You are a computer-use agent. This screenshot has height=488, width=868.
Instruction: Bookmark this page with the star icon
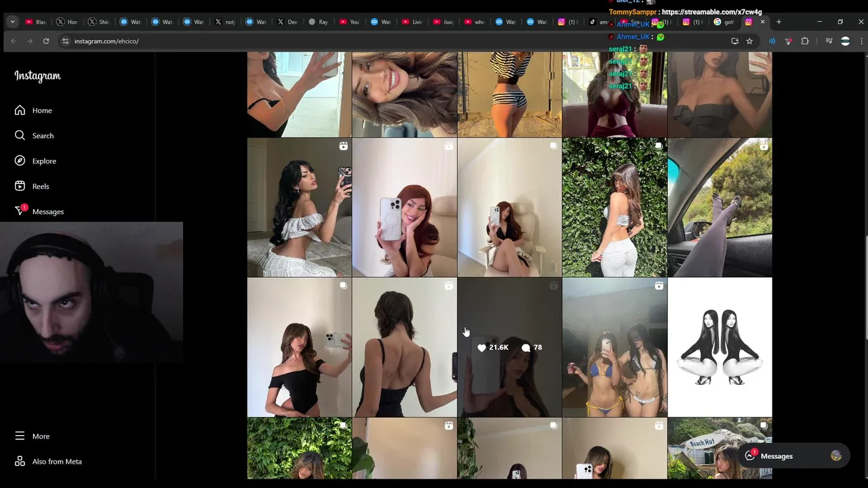[749, 41]
